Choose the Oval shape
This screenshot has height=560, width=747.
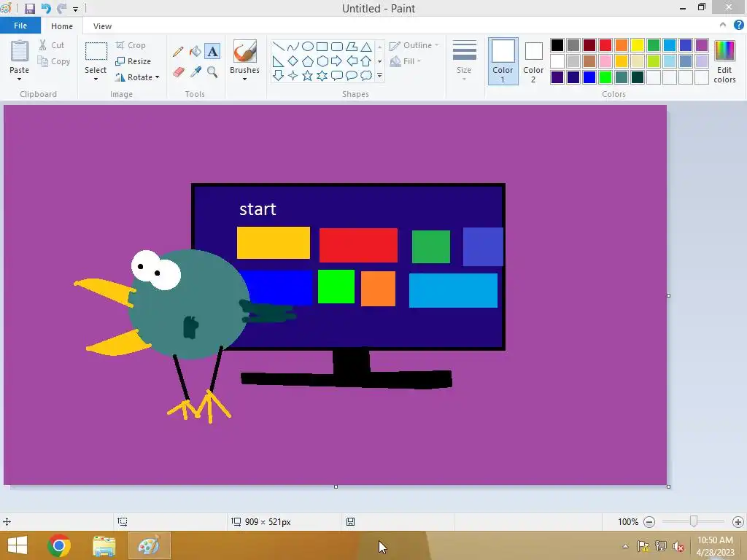click(308, 46)
